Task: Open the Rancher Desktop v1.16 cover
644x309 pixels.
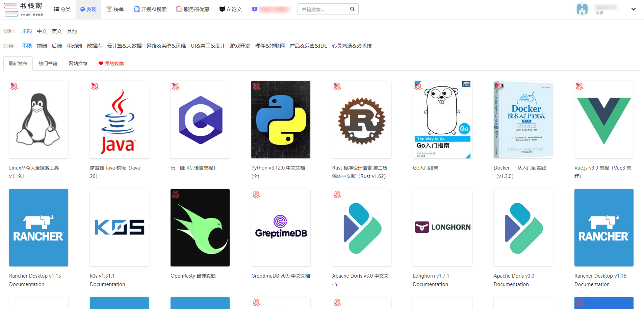Action: click(604, 228)
